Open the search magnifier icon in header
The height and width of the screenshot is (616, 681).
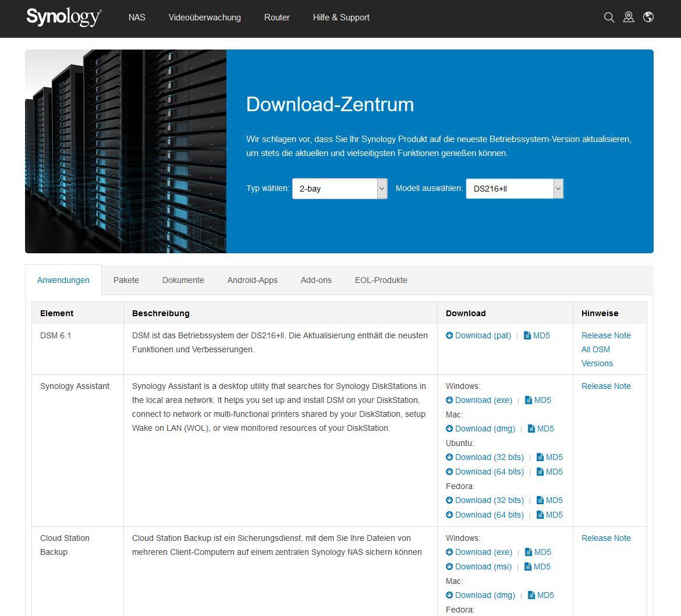pos(609,17)
